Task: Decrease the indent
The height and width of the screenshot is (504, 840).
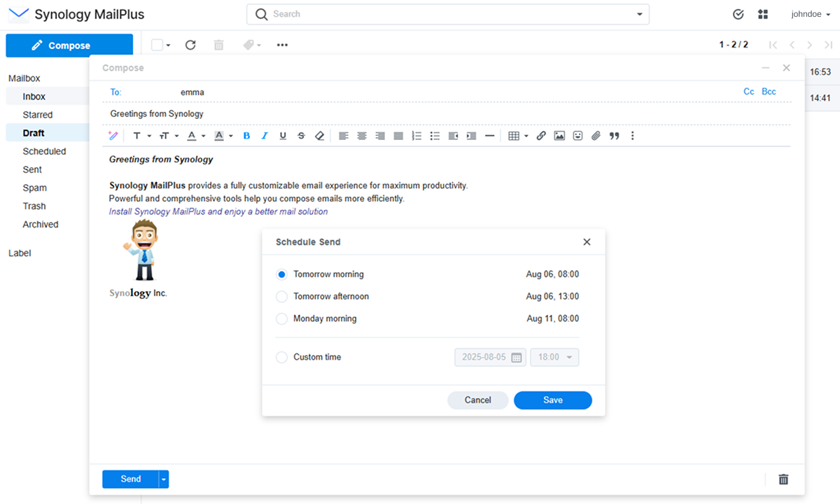Action: click(x=453, y=136)
